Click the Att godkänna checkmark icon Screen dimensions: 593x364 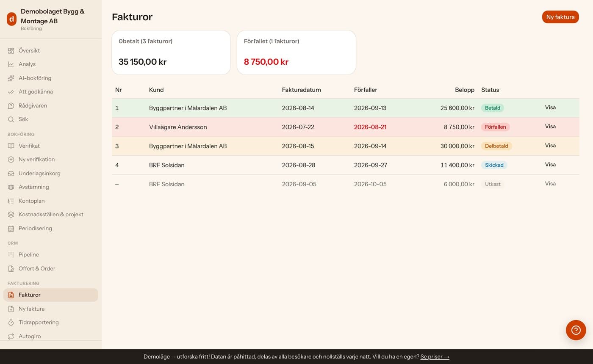(11, 92)
